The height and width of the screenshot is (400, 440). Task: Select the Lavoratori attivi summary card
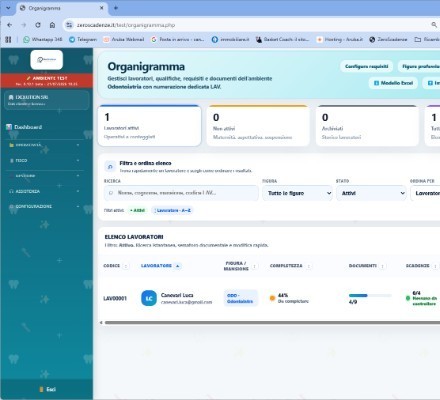(x=149, y=126)
